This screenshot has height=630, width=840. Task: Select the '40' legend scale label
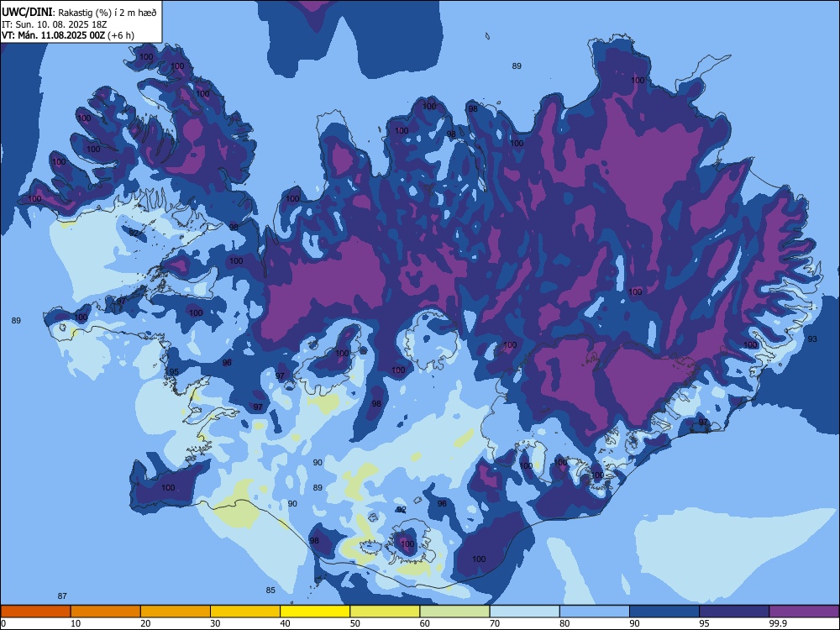285,623
